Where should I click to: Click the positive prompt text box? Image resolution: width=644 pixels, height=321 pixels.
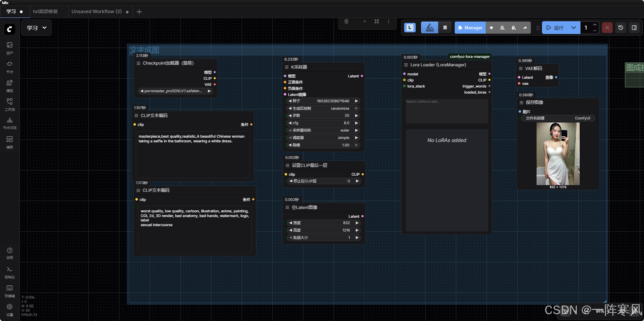pos(193,154)
